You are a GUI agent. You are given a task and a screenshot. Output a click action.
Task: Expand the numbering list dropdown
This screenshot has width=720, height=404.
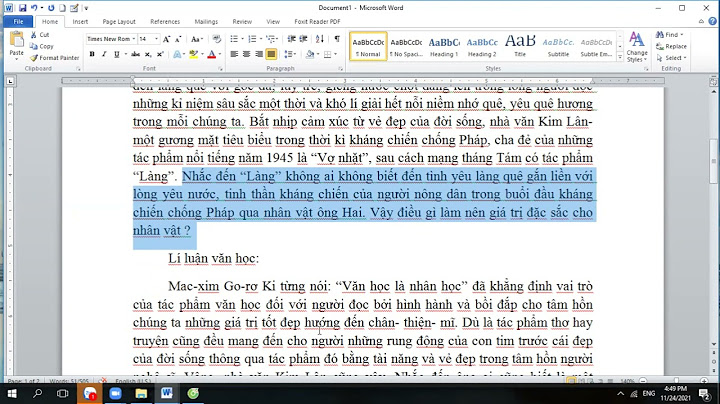[261, 39]
